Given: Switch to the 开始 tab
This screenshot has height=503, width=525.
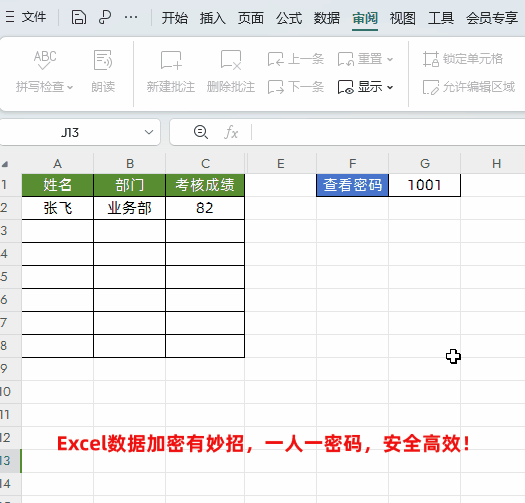Looking at the screenshot, I should click(x=174, y=18).
